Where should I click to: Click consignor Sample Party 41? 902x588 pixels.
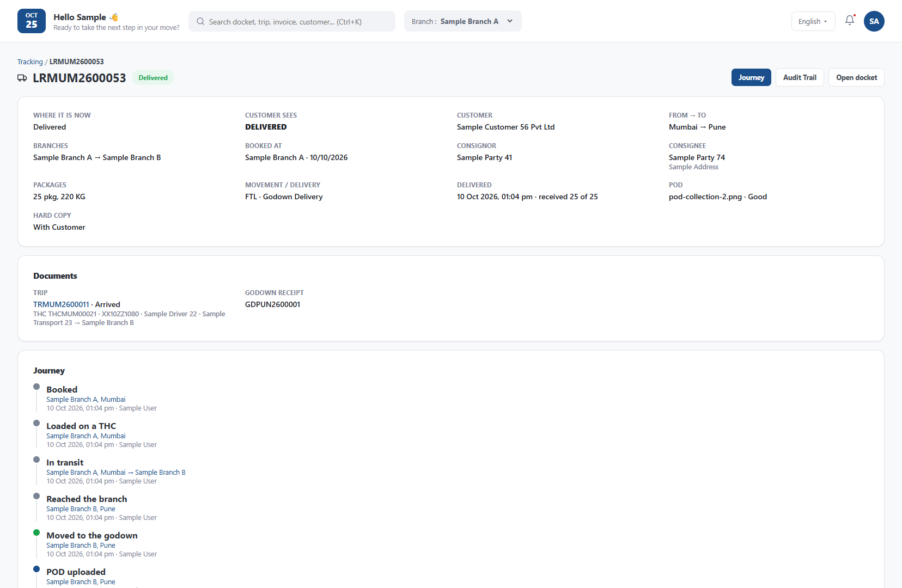click(x=484, y=157)
